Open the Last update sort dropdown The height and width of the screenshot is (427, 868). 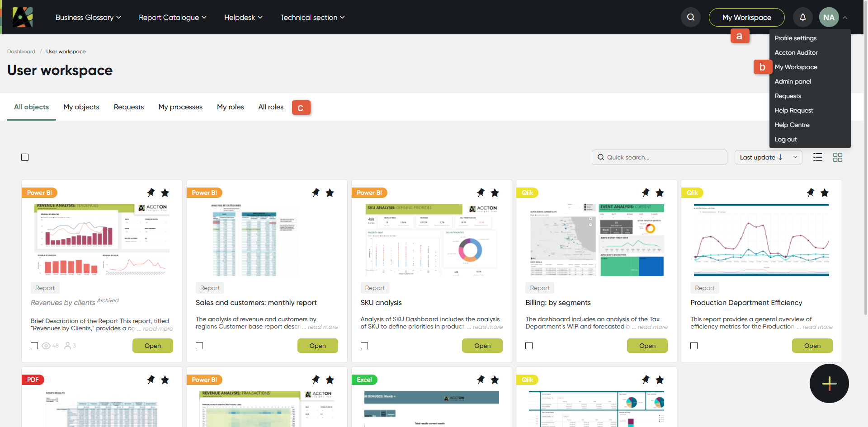(x=768, y=157)
